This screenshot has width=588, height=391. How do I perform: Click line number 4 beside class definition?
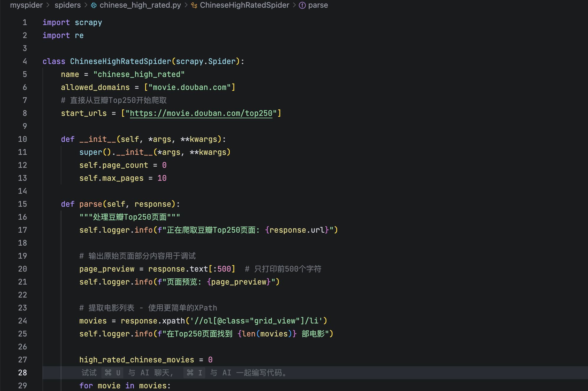point(25,61)
